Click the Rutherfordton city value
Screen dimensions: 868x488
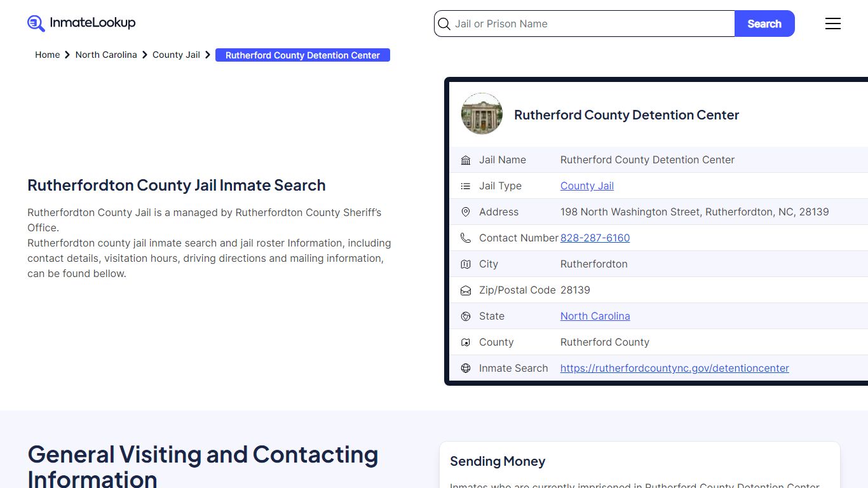(593, 264)
